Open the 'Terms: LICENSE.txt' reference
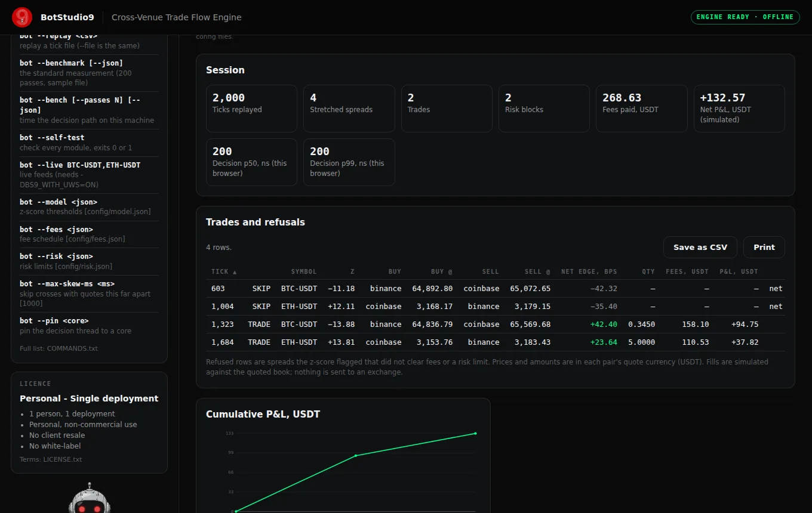The height and width of the screenshot is (513, 812). pyautogui.click(x=51, y=459)
